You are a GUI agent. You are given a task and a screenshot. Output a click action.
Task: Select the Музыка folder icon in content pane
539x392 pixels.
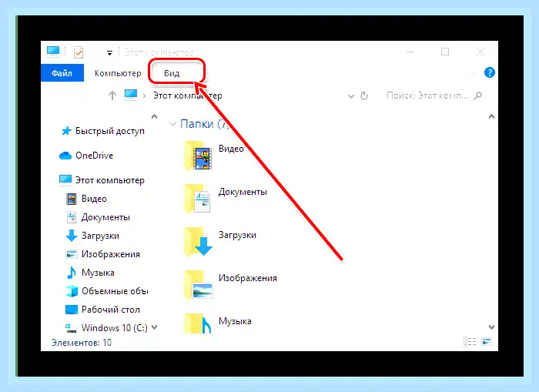[197, 323]
